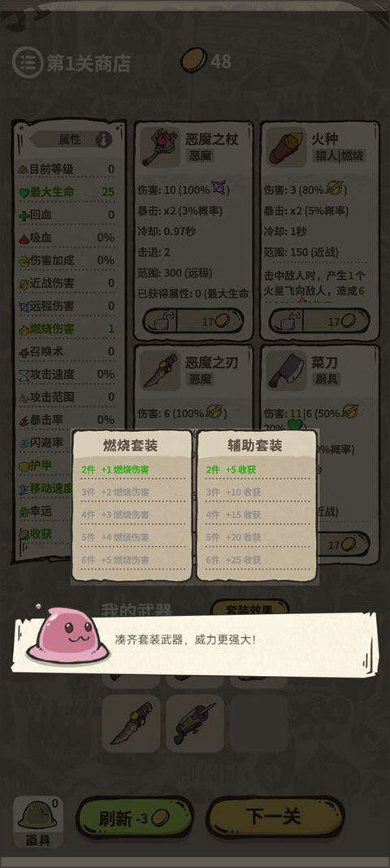390x868 pixels.
Task: Select the 菜刀 cleaver icon
Action: click(x=286, y=371)
